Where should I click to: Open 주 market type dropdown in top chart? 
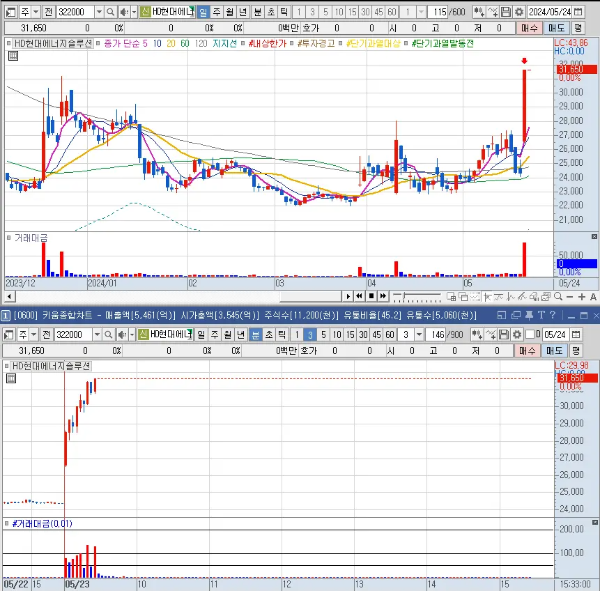click(x=36, y=12)
